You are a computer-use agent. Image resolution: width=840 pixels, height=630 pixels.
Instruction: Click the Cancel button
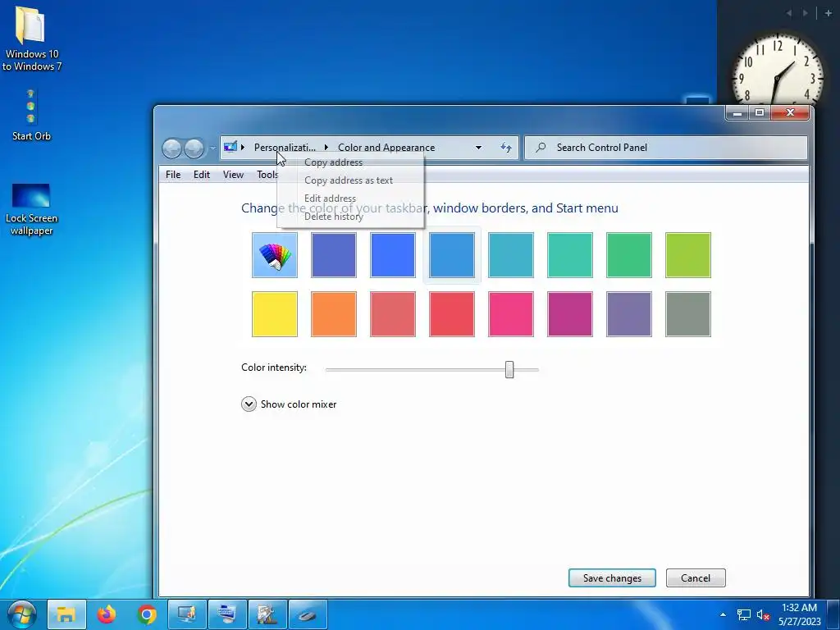[x=696, y=578]
